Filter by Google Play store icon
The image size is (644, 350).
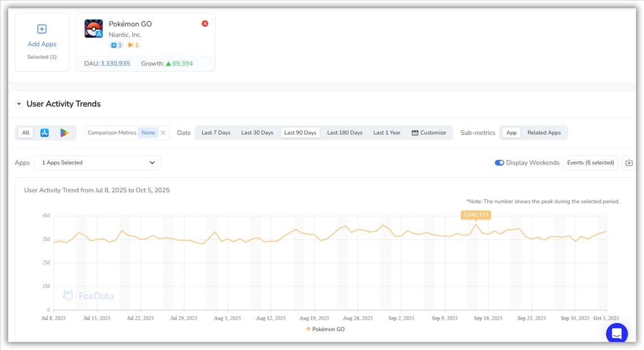tap(64, 133)
